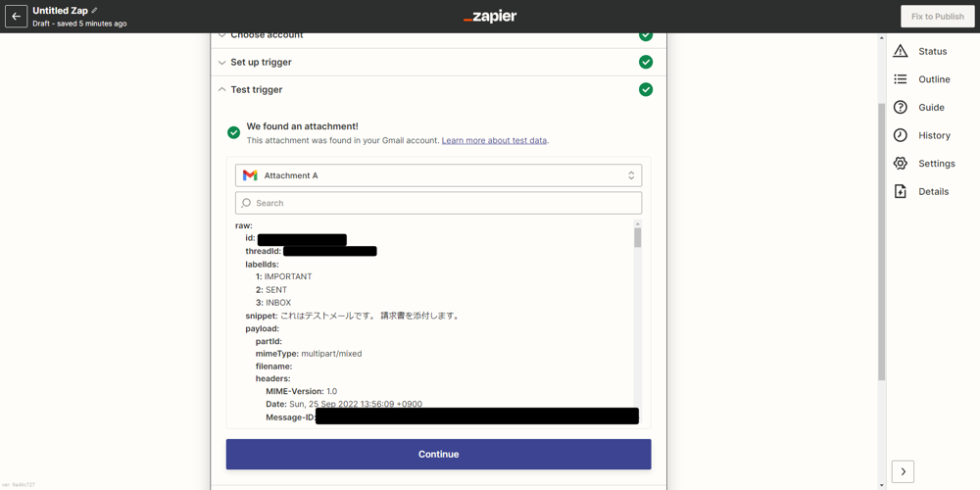Click the We found an attachment heading
This screenshot has width=980, height=490.
tap(303, 126)
